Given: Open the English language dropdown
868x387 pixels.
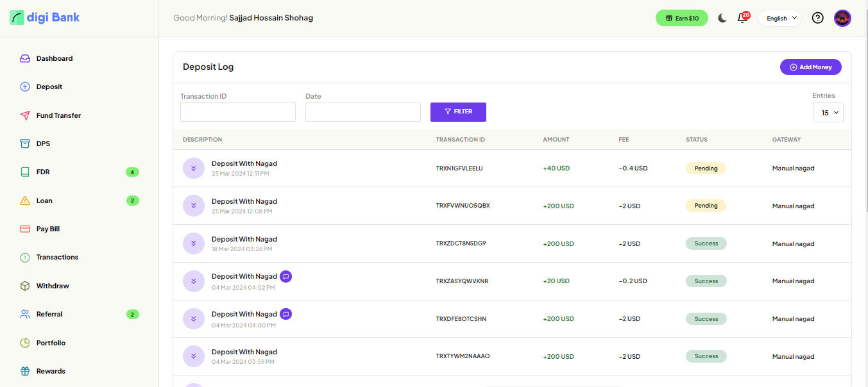Looking at the screenshot, I should pos(779,18).
